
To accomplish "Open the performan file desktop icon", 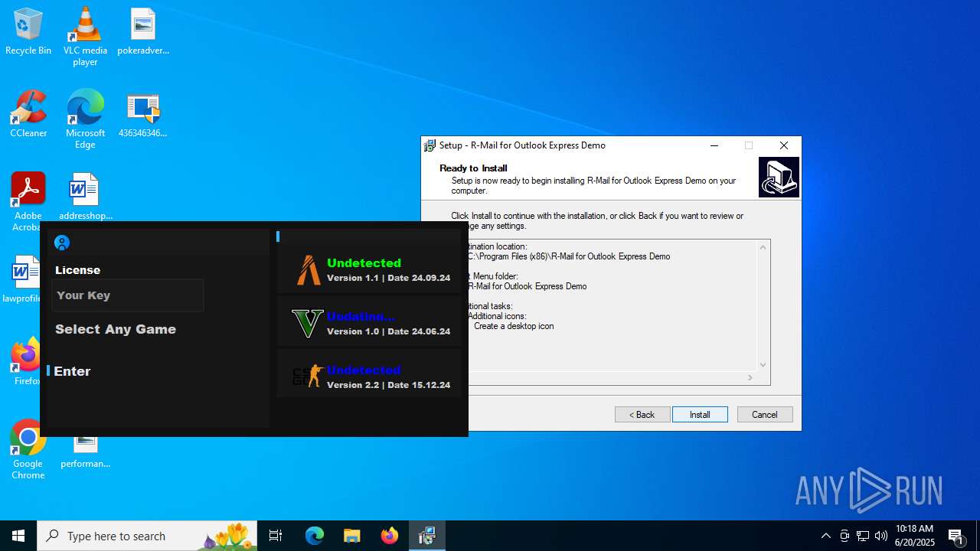I will pyautogui.click(x=85, y=452).
